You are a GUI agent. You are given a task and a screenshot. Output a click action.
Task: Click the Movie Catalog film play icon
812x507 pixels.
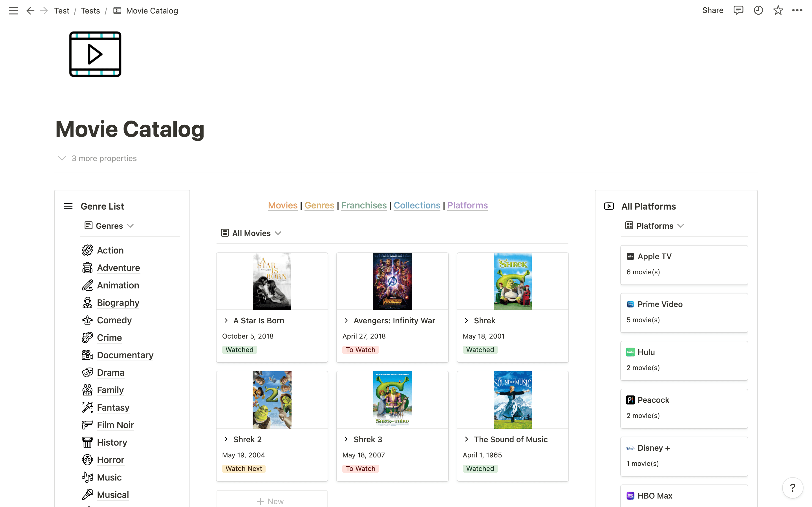(x=95, y=54)
